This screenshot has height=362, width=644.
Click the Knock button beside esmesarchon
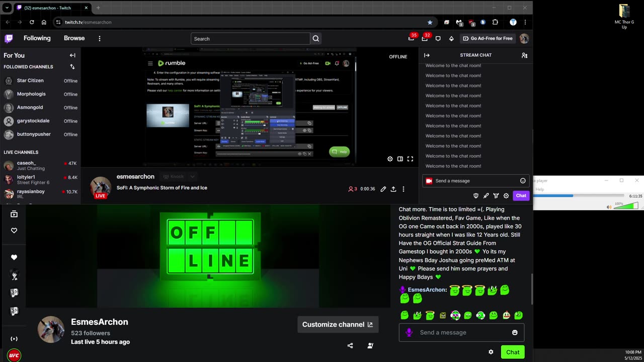(x=174, y=176)
